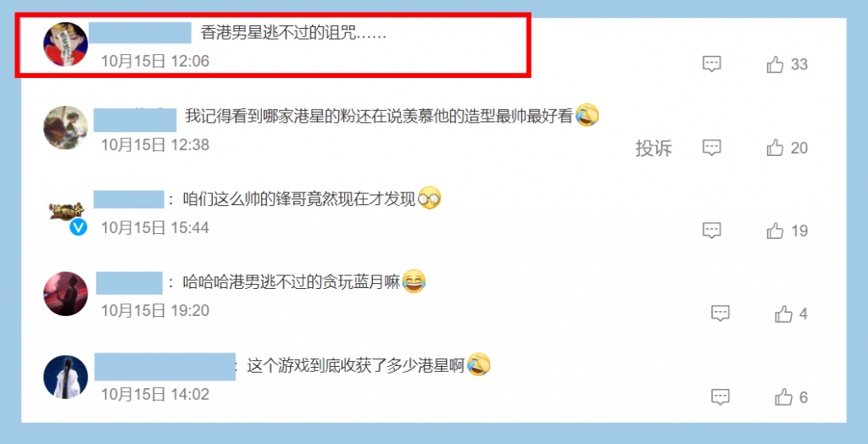Open reply bubble for 12:38 comment

tap(711, 147)
